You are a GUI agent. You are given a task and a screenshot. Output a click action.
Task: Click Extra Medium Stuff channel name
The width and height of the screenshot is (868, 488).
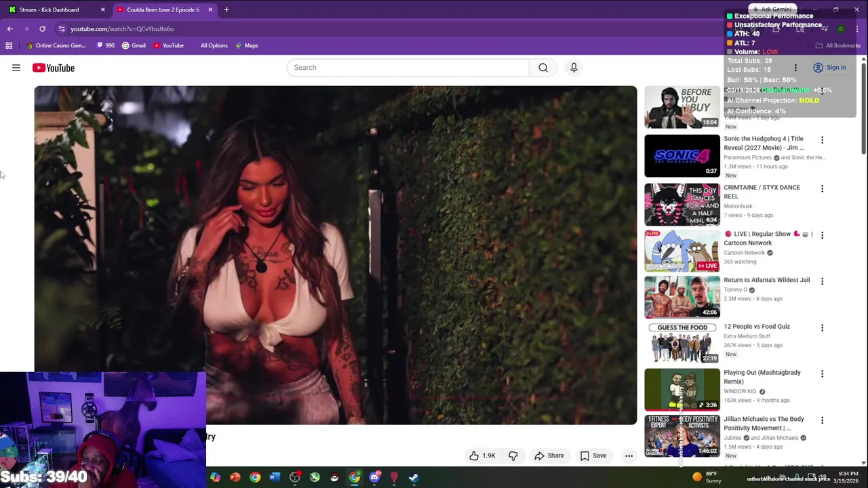747,336
